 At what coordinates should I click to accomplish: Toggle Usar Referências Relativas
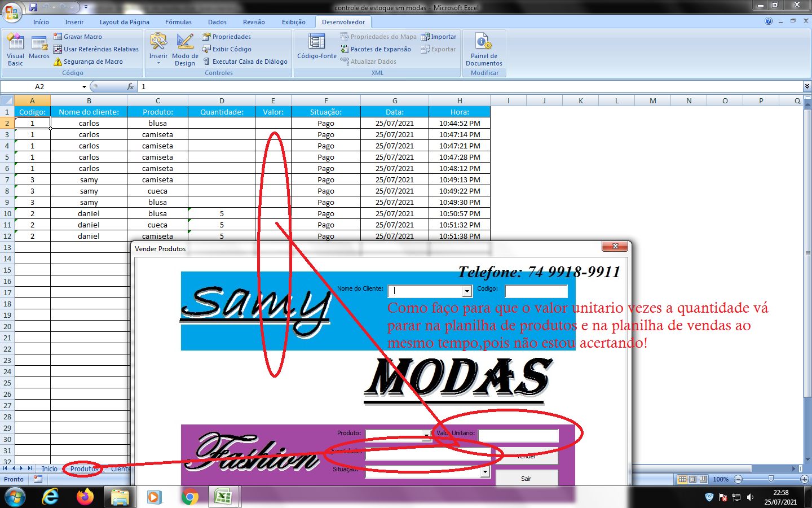96,49
